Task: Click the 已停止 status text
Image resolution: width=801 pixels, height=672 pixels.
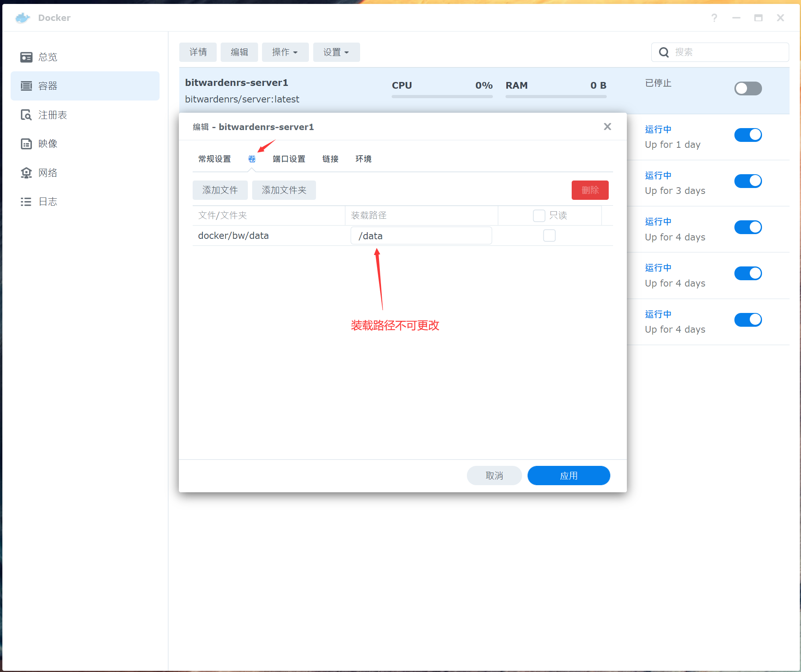Action: tap(658, 83)
